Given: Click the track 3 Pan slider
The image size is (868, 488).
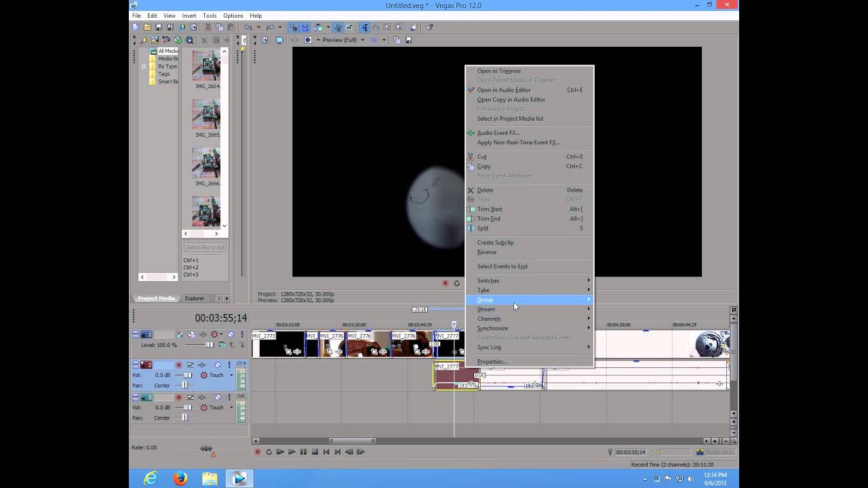Looking at the screenshot, I should (184, 418).
